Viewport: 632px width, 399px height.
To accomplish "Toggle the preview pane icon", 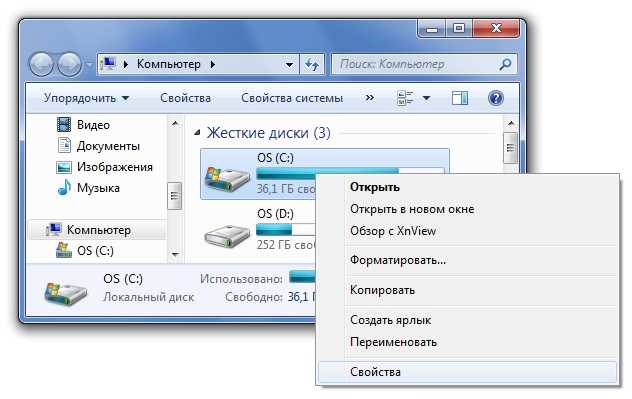I will (460, 98).
